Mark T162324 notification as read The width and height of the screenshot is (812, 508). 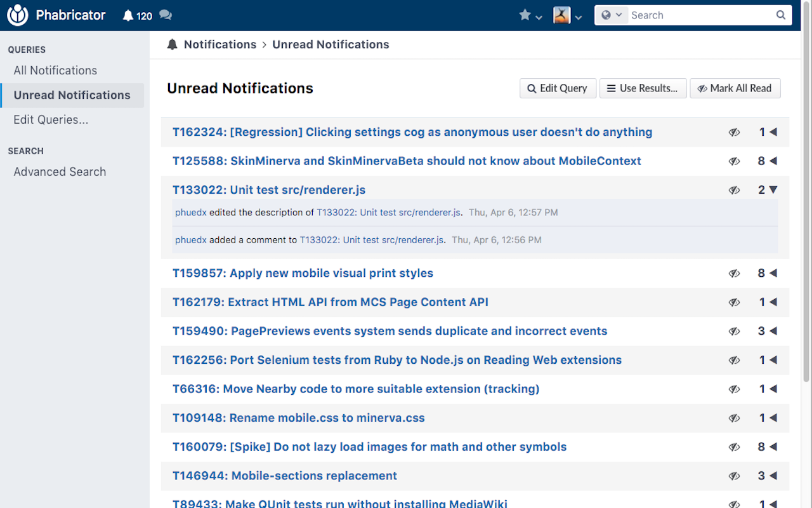tap(734, 132)
